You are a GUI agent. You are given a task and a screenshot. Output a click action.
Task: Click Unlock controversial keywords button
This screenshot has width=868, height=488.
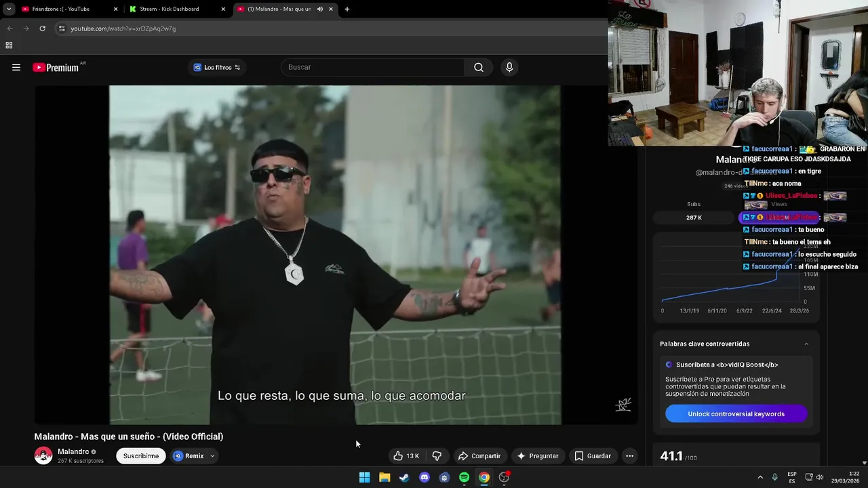[736, 414]
